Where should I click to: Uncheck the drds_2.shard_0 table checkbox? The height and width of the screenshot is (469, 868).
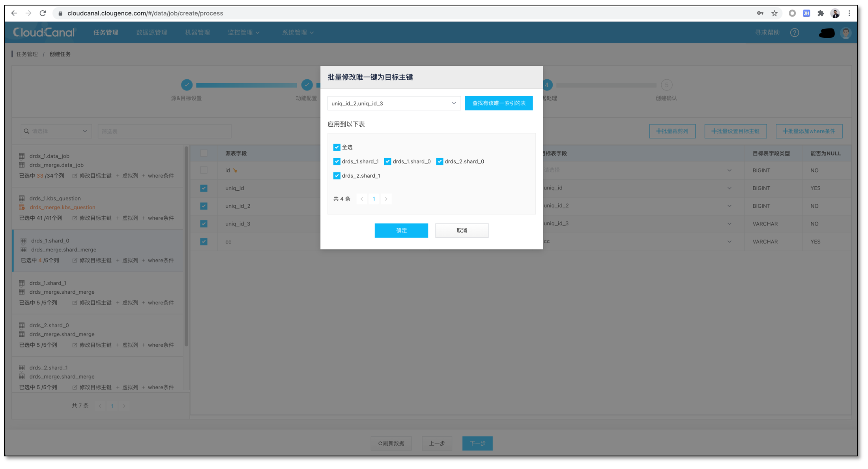[x=440, y=161]
